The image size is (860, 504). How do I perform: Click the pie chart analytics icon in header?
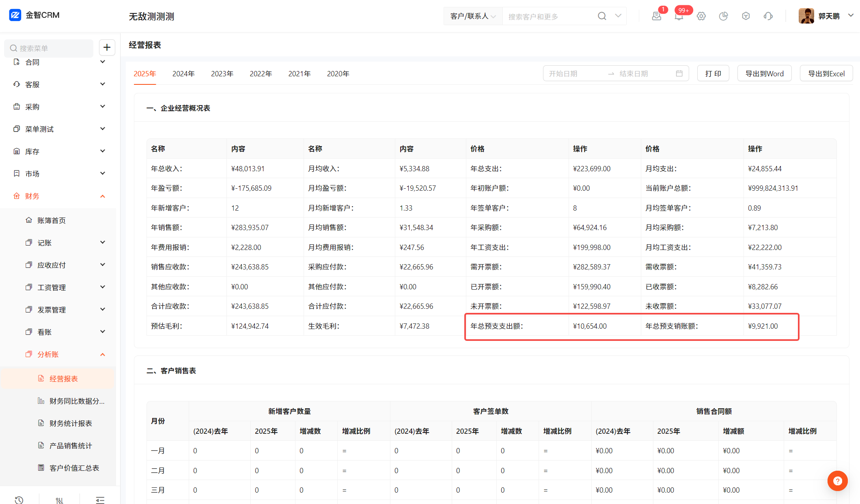pos(723,16)
